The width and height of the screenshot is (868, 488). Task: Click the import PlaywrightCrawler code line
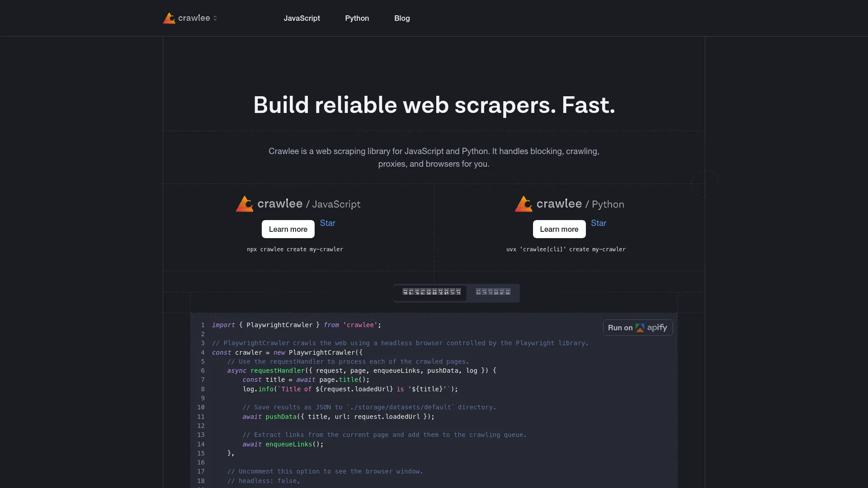(297, 325)
